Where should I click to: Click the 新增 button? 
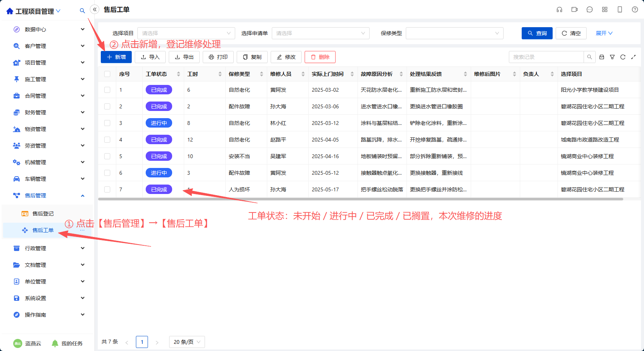[116, 57]
